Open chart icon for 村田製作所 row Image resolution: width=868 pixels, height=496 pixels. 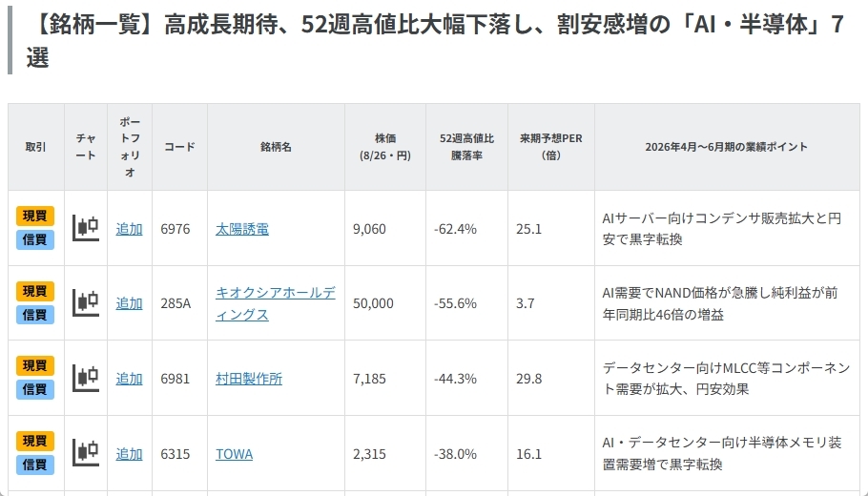click(86, 379)
